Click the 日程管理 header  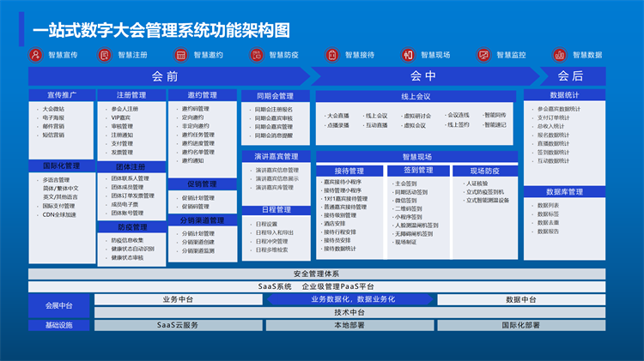[276, 210]
